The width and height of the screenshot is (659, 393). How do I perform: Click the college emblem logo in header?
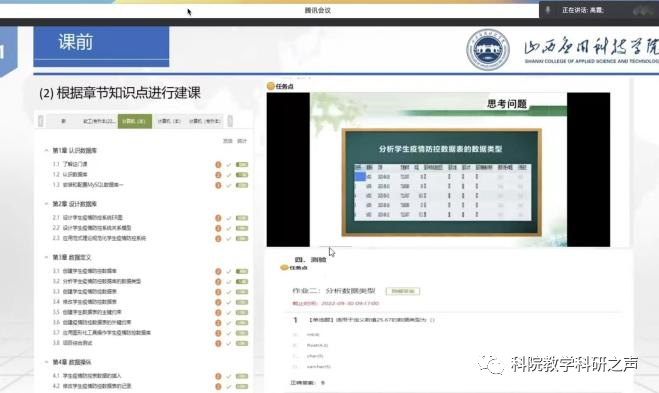(488, 50)
